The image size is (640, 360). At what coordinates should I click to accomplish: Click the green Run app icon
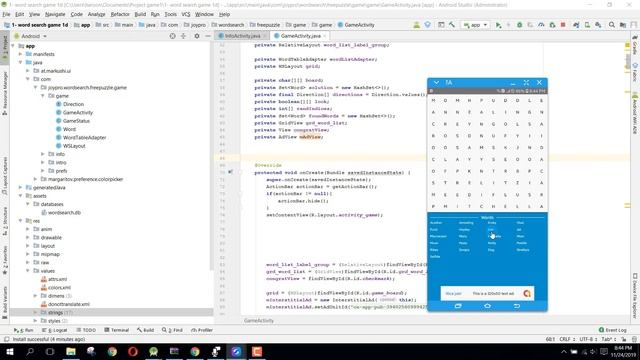point(498,25)
